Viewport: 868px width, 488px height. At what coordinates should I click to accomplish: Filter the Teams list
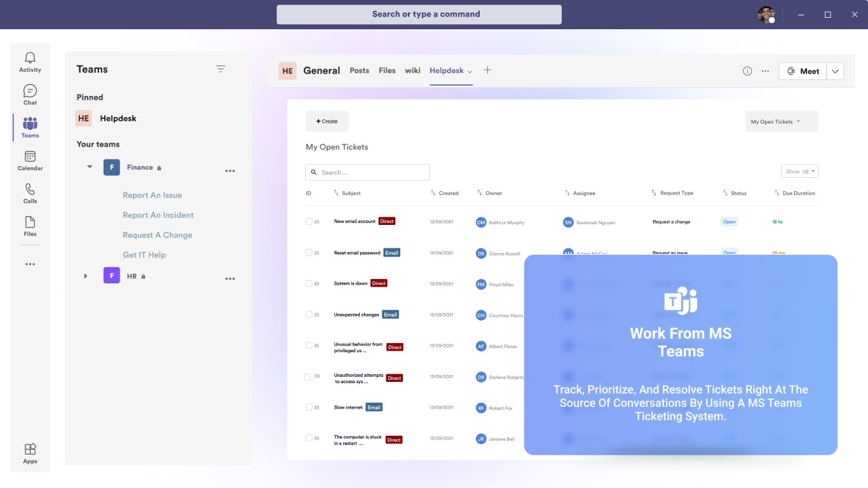[220, 69]
